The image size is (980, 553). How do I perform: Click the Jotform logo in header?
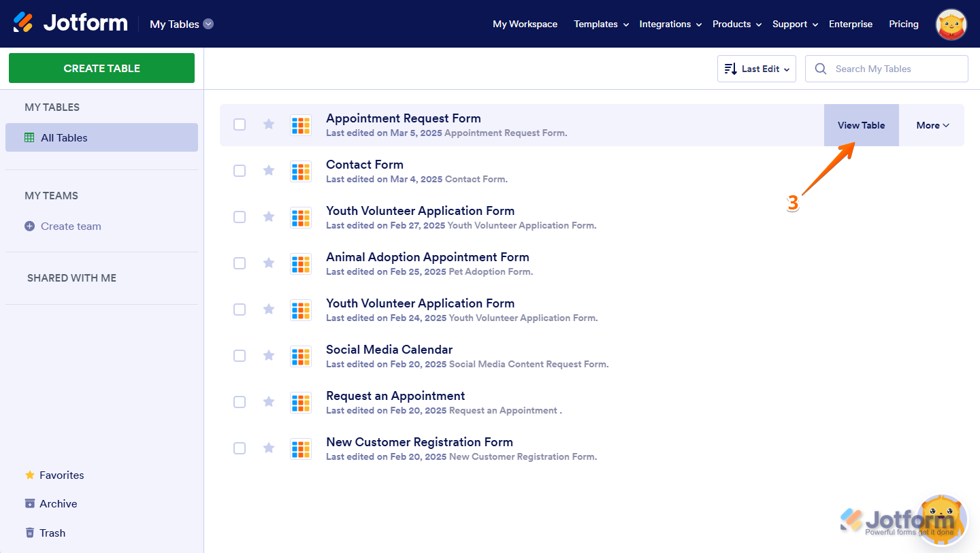click(x=70, y=23)
